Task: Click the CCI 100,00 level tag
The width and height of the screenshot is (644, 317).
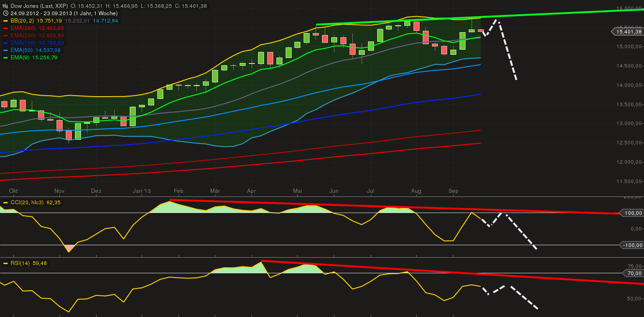Action: (632, 213)
